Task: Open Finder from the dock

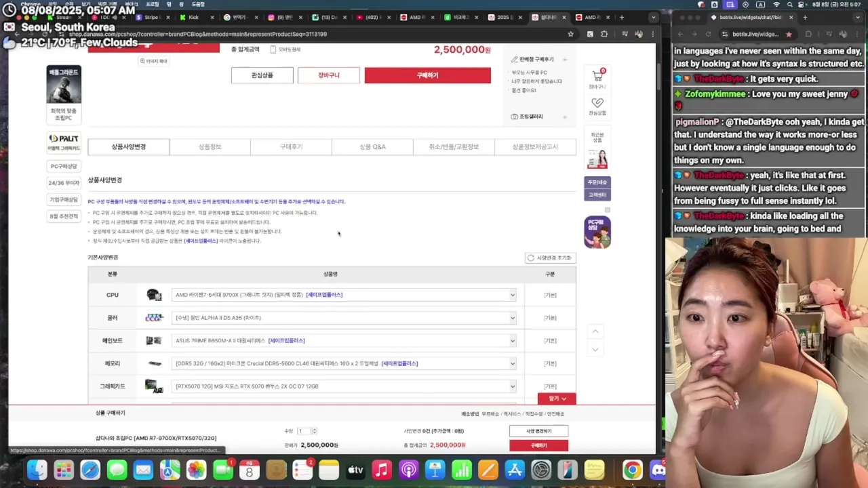Action: pos(37,470)
